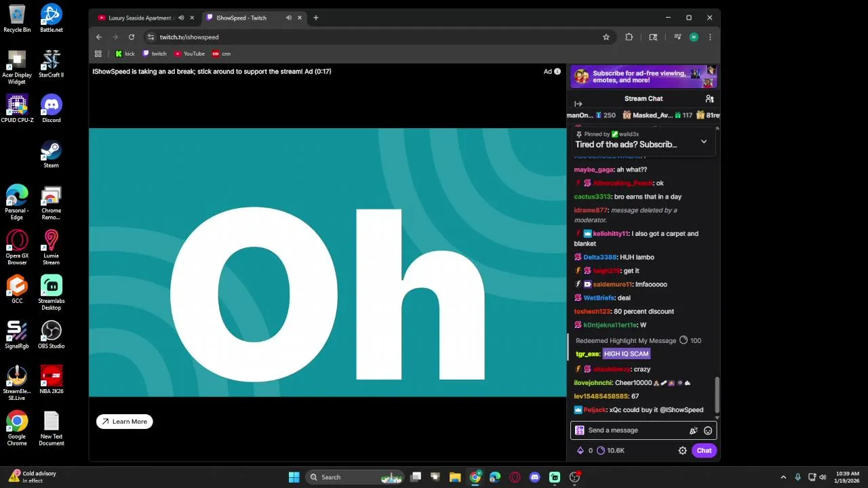The width and height of the screenshot is (868, 488).
Task: Open Opera GX Browser shortcut
Action: point(17,248)
